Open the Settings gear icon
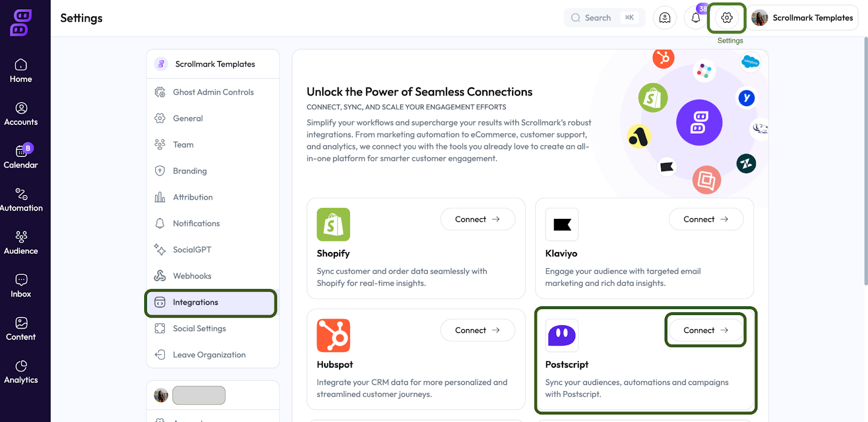 click(727, 18)
